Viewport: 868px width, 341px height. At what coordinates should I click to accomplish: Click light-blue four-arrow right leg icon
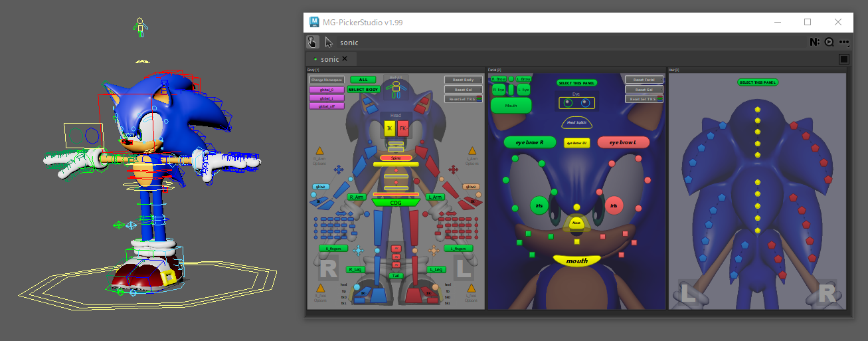click(359, 250)
